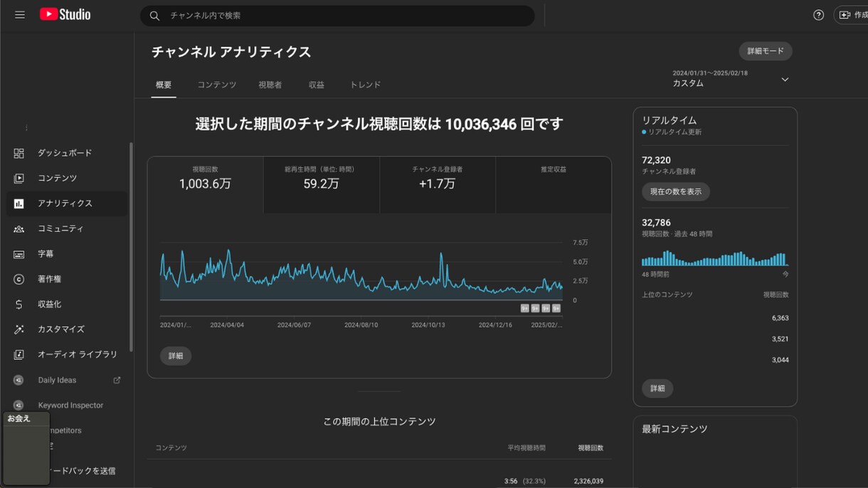Click the YouTube Studio logo
Screen dimensions: 868x488
[65, 14]
